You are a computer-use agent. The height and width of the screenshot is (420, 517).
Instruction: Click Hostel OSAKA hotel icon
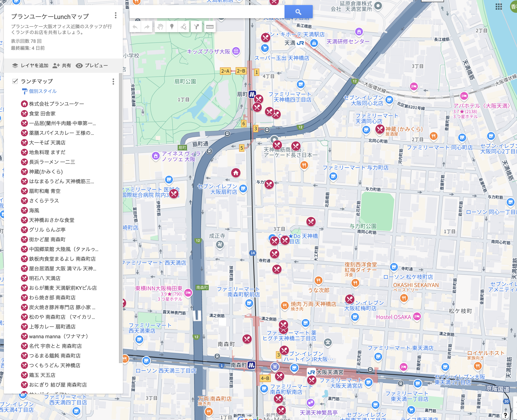417,316
